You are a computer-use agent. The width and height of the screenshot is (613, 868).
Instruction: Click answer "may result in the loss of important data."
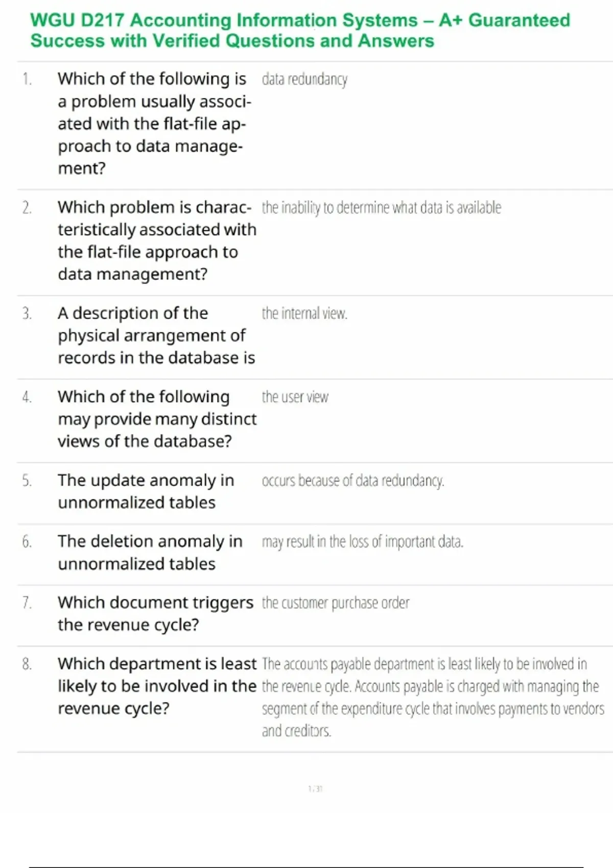coord(362,542)
